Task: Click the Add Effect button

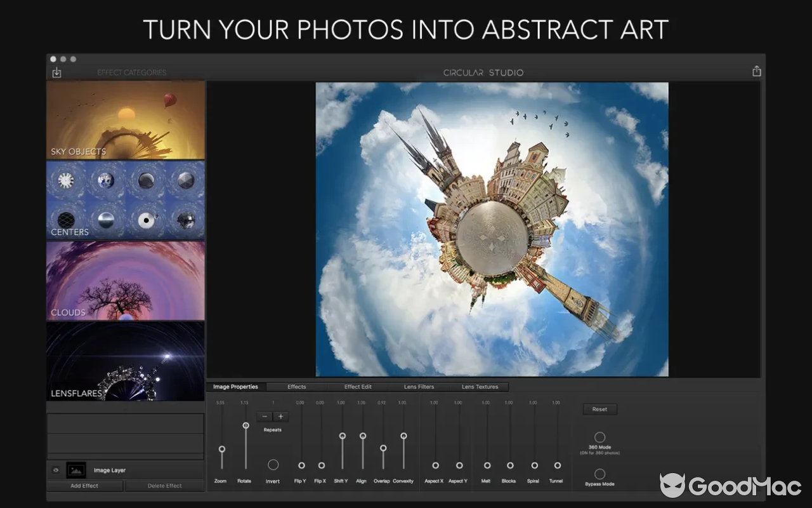Action: [84, 486]
